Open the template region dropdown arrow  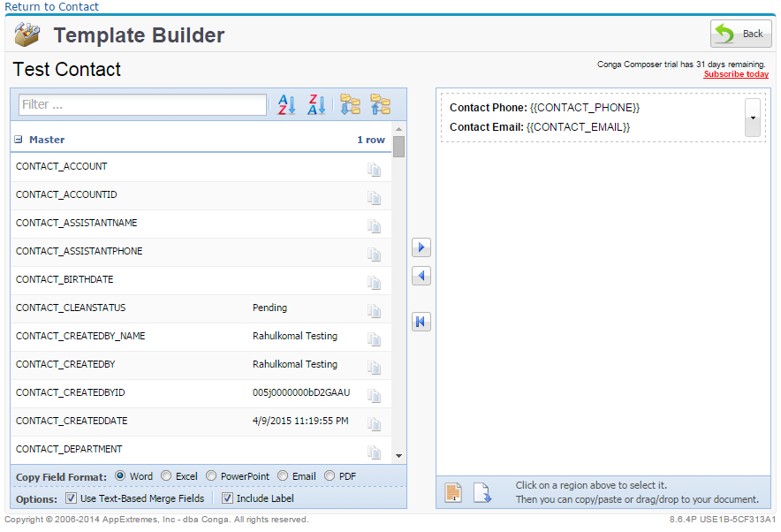click(752, 118)
